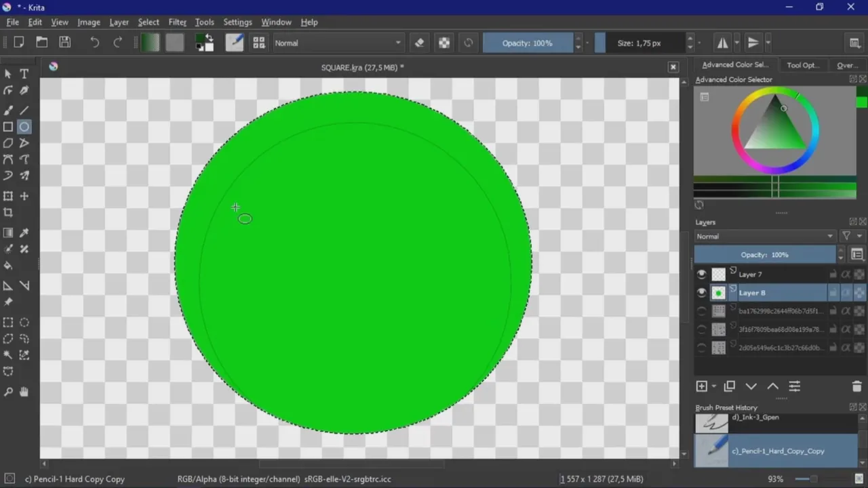Select the Reference Images pin tool
This screenshot has width=868, height=488.
click(x=8, y=302)
